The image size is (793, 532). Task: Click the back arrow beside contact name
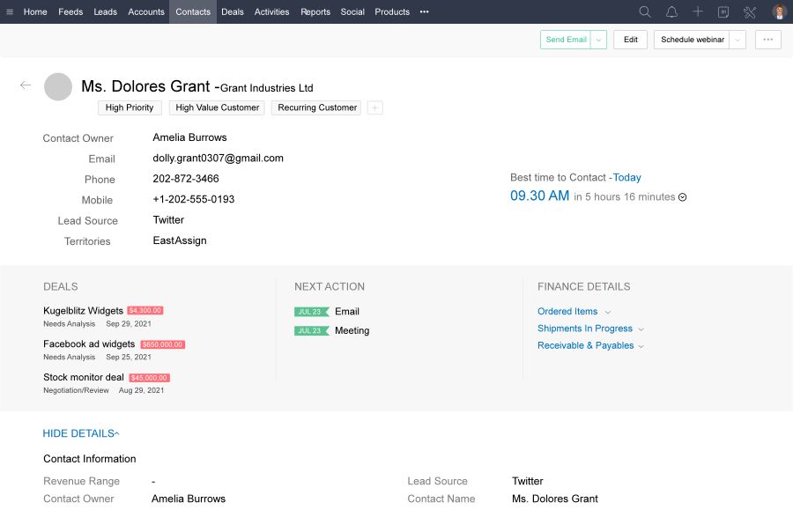pyautogui.click(x=26, y=85)
